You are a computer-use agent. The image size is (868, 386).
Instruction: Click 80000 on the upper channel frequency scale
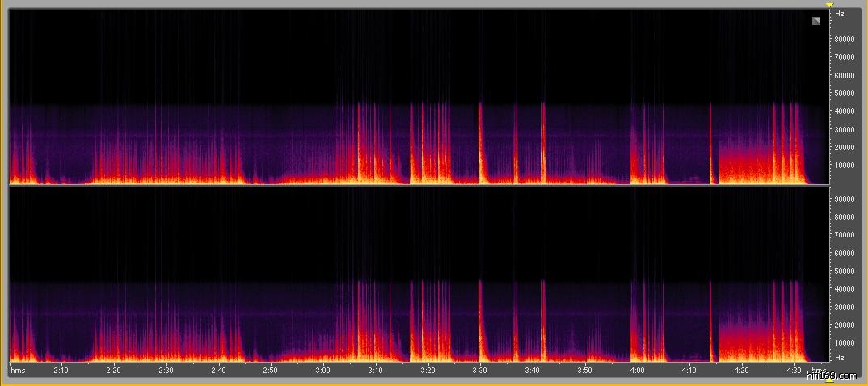click(845, 39)
